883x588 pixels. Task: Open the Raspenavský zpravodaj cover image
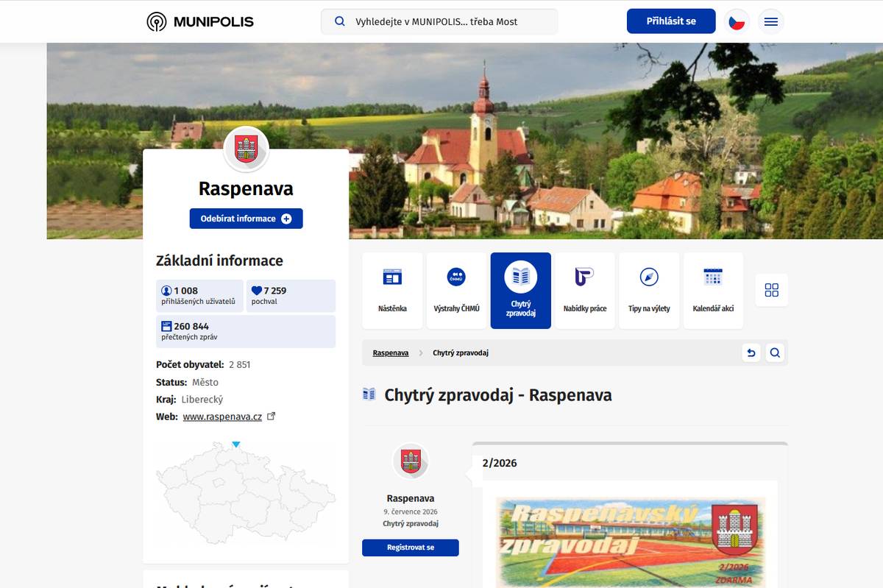click(630, 541)
